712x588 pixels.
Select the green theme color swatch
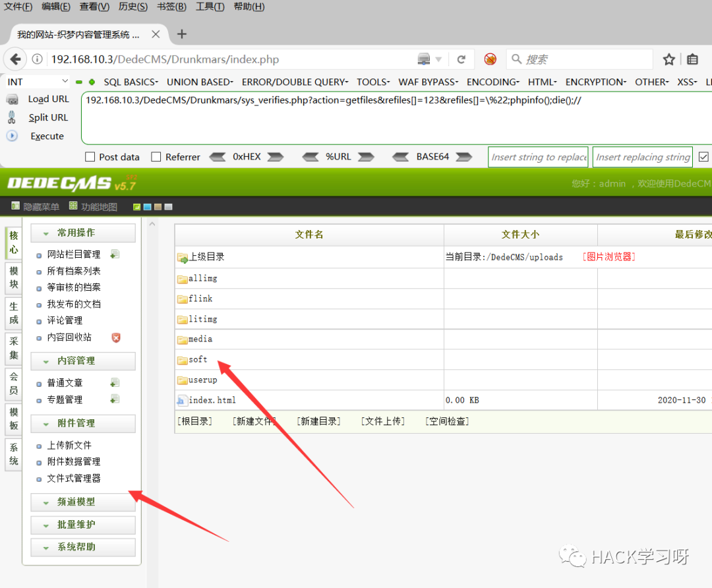point(136,207)
